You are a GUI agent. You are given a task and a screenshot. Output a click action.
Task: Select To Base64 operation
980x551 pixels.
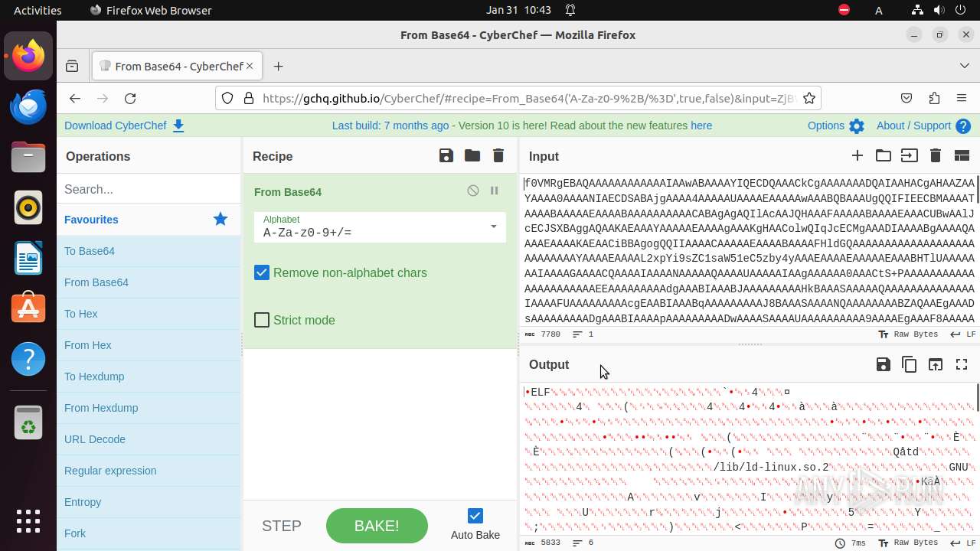coord(149,251)
